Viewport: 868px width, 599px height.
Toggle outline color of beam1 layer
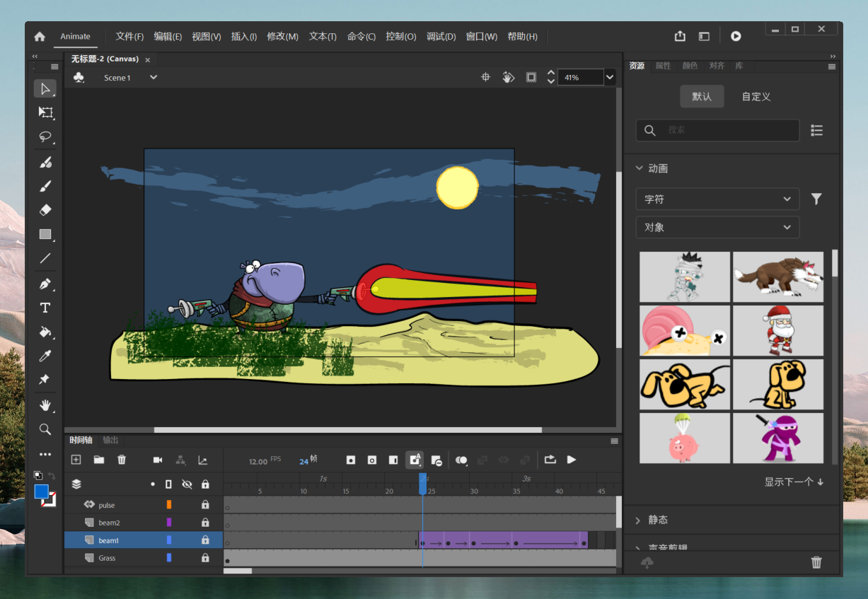[169, 540]
